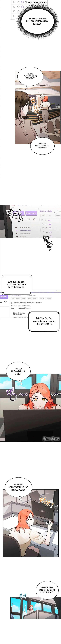Check the first email row in inbox list
61x644 pixels.
[x=42, y=220]
